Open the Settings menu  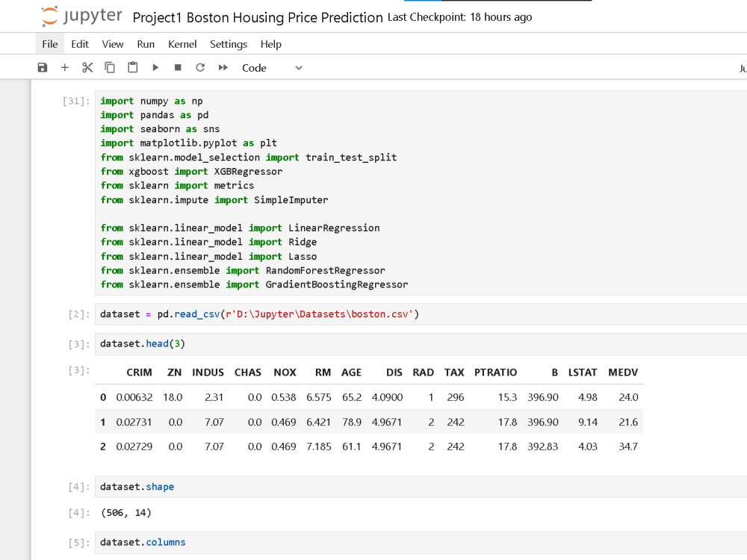[228, 44]
